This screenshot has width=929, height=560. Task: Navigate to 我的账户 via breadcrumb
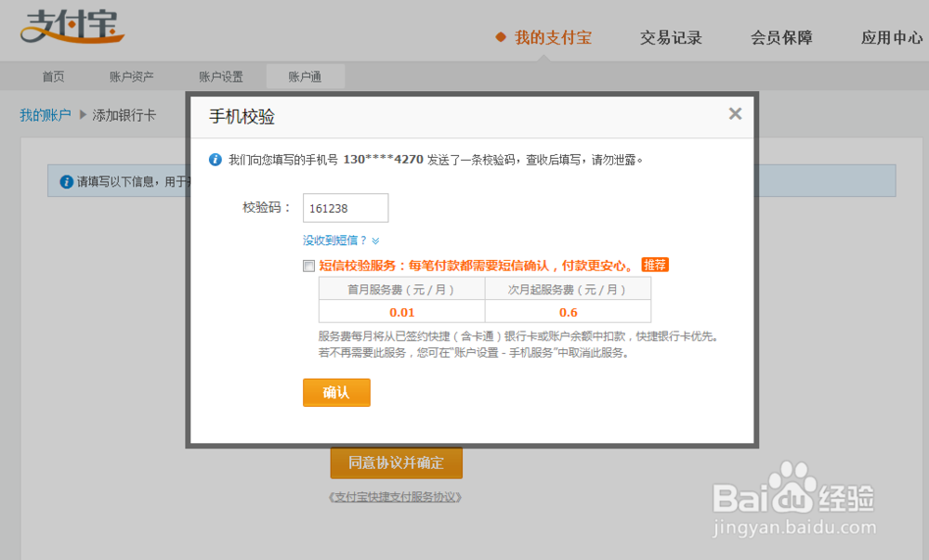click(x=45, y=114)
